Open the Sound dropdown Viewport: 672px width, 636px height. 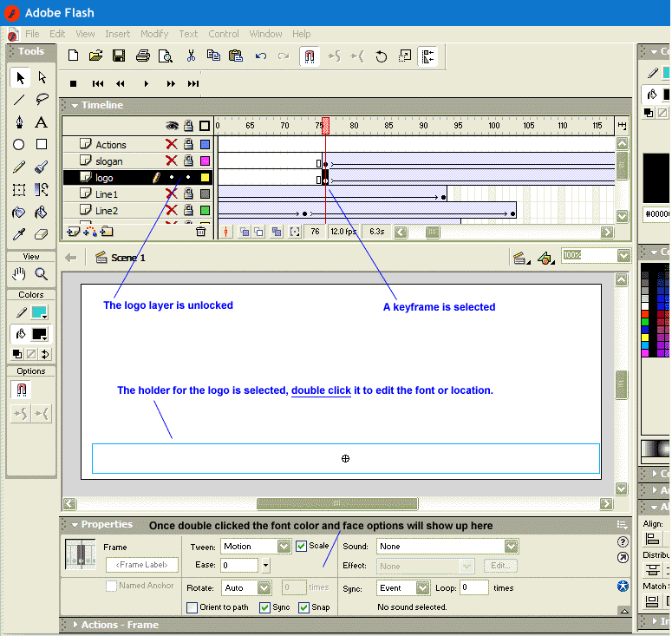511,547
